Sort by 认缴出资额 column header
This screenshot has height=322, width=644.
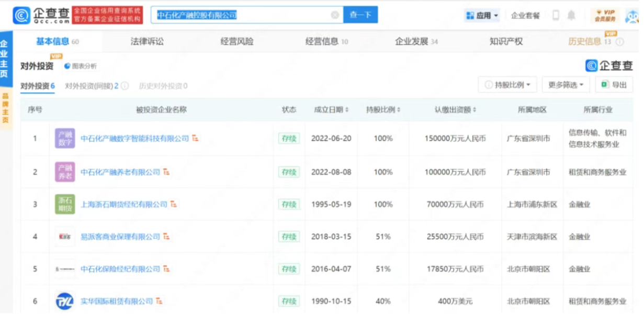[455, 110]
